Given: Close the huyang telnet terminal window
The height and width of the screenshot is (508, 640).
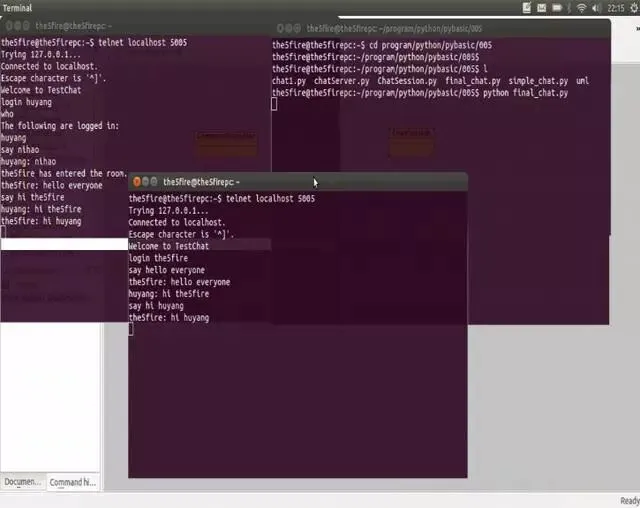Looking at the screenshot, I should pos(9,26).
